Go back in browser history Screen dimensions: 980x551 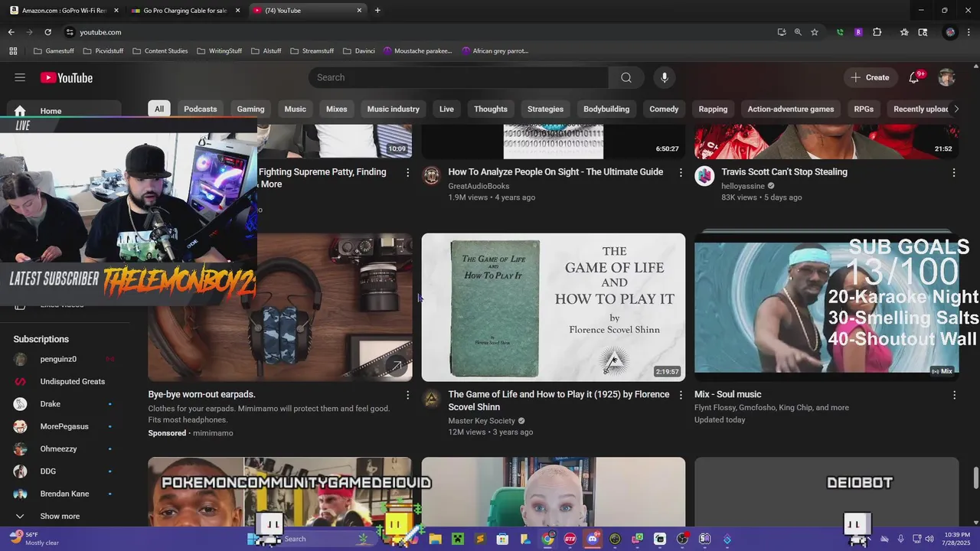click(11, 32)
